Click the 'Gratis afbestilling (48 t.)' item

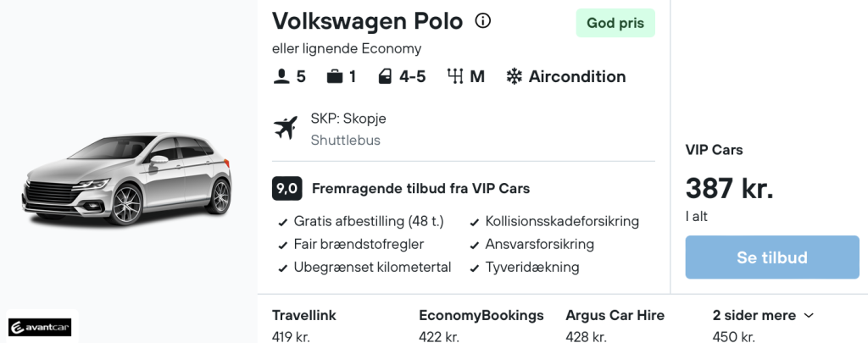[369, 221]
